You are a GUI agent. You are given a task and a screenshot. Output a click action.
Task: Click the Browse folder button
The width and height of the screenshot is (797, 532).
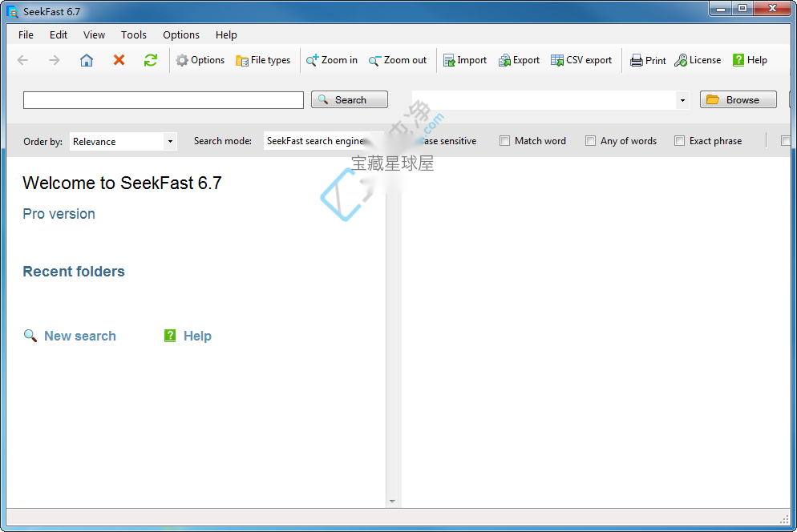738,99
